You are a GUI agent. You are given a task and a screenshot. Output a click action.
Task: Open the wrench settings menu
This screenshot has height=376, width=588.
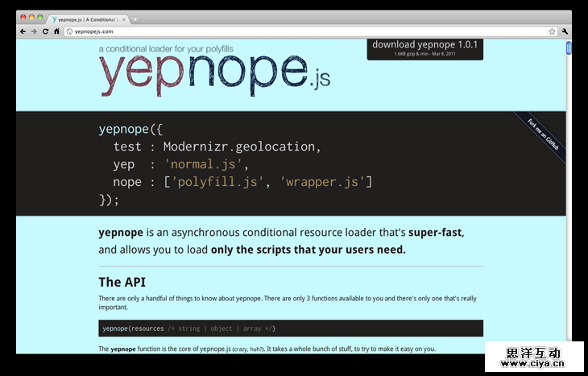565,31
